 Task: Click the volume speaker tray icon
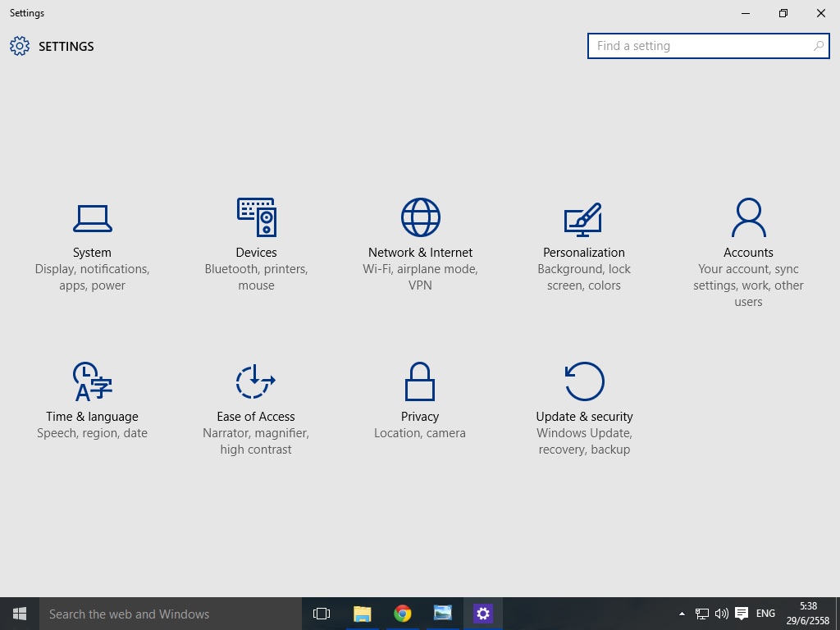pos(722,614)
